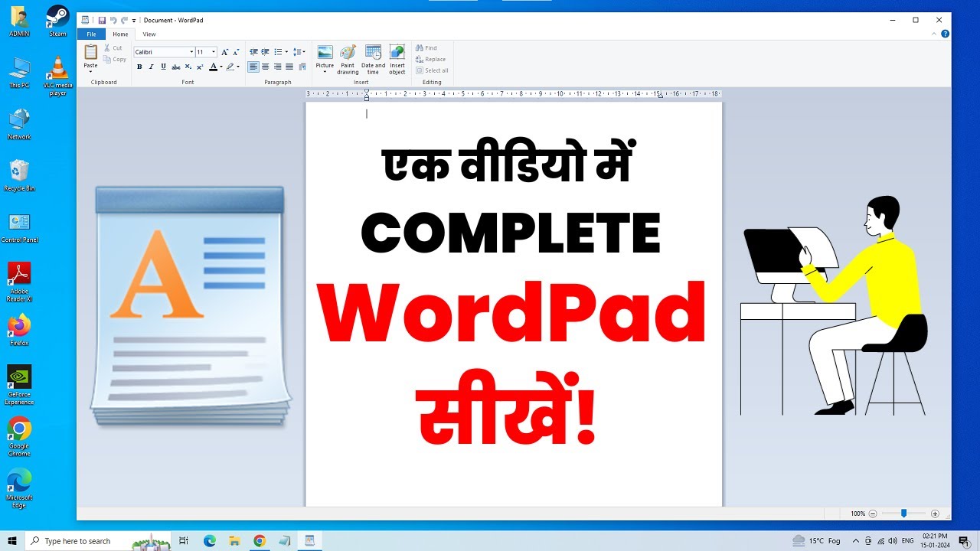Image resolution: width=980 pixels, height=551 pixels.
Task: Click the Find button
Action: pos(426,48)
